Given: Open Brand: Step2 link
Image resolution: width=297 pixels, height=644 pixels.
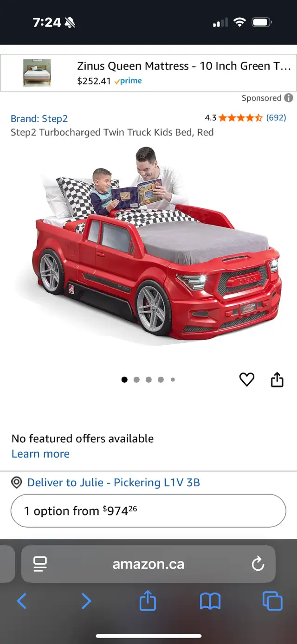Looking at the screenshot, I should 39,118.
